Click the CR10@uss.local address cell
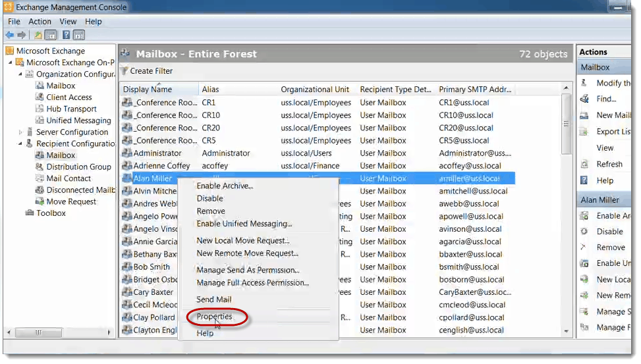The height and width of the screenshot is (364, 641). 466,115
